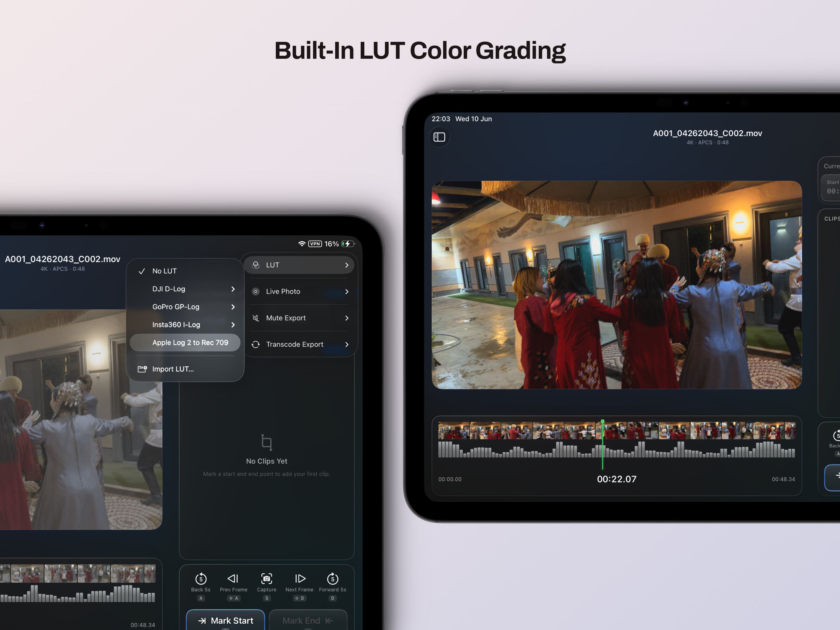Click the 00:48.34 end time on right iPad
The height and width of the screenshot is (630, 840).
coord(783,480)
